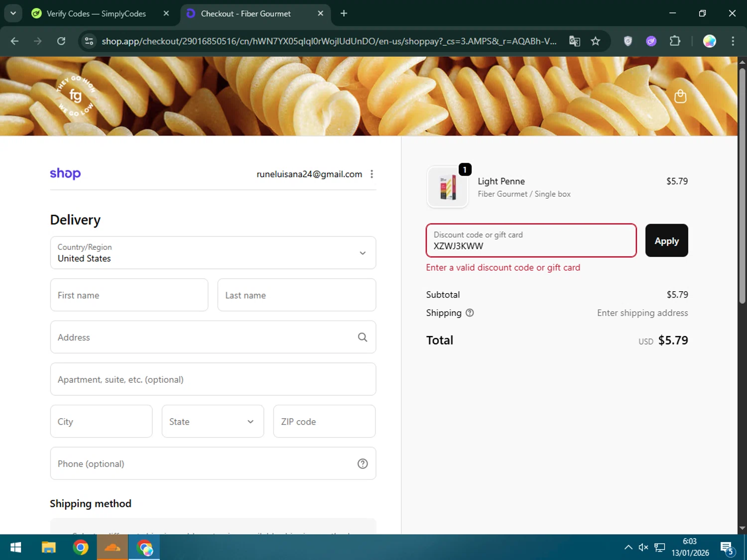Click the ZIP code field
Viewport: 747px width, 560px height.
click(x=324, y=422)
